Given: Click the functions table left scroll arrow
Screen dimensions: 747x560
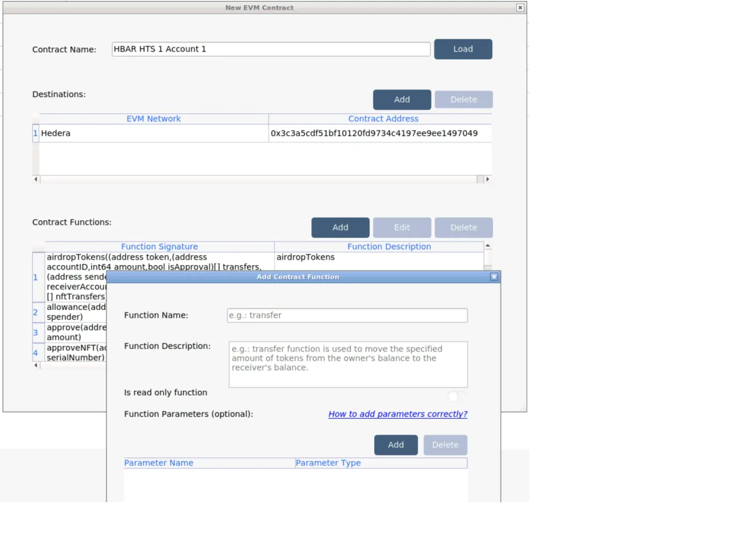Looking at the screenshot, I should 36,366.
